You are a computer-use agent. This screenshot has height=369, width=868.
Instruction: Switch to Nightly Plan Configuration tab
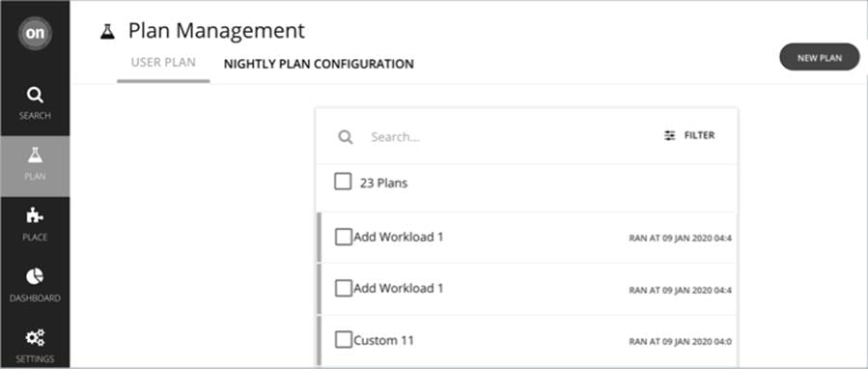[x=319, y=64]
